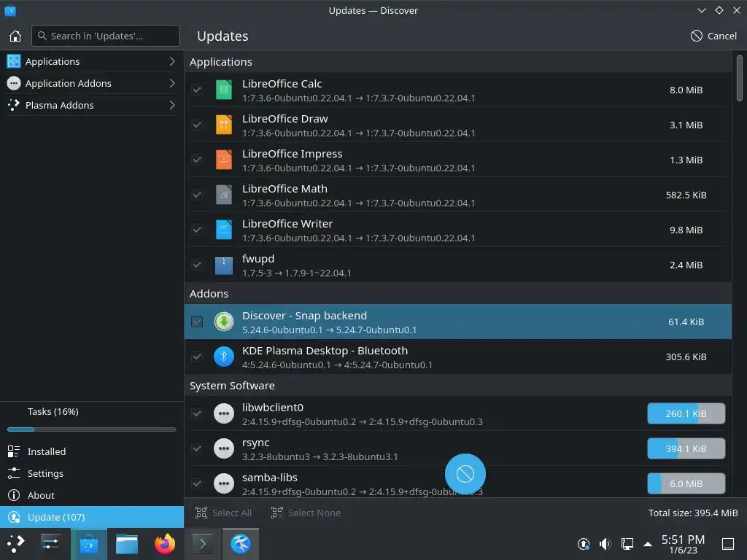Open the Plasma application launcher in taskbar
Image resolution: width=747 pixels, height=560 pixels.
click(x=15, y=543)
